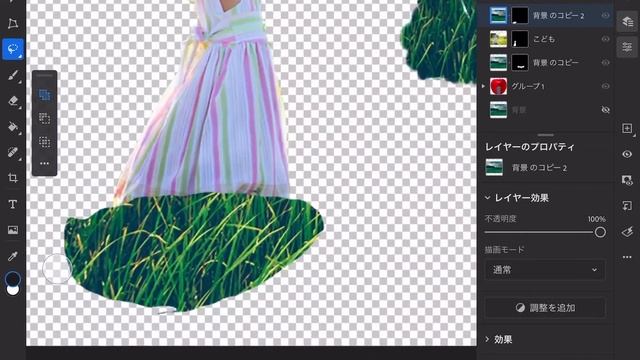Select the Crop tool
This screenshot has width=640, height=360.
click(x=13, y=178)
